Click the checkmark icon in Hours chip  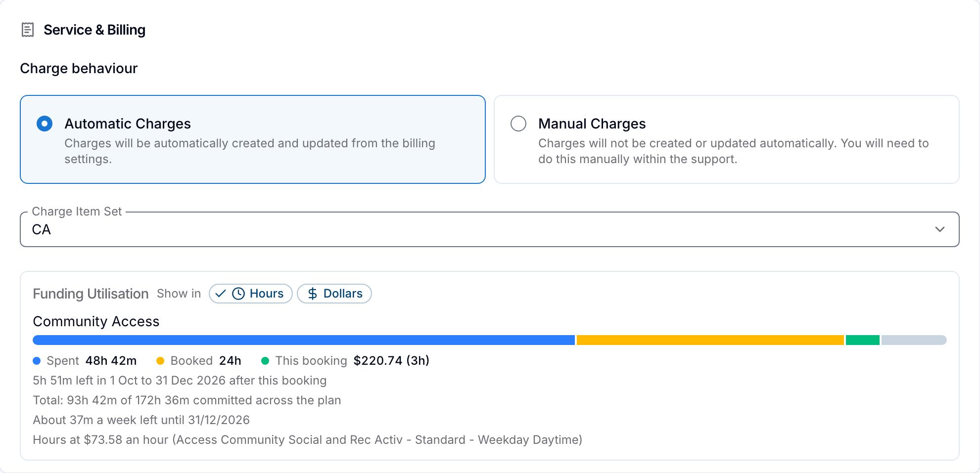point(221,294)
